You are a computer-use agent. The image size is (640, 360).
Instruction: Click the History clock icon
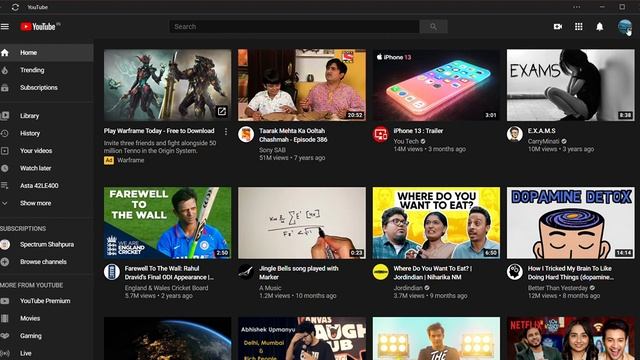pos(5,133)
